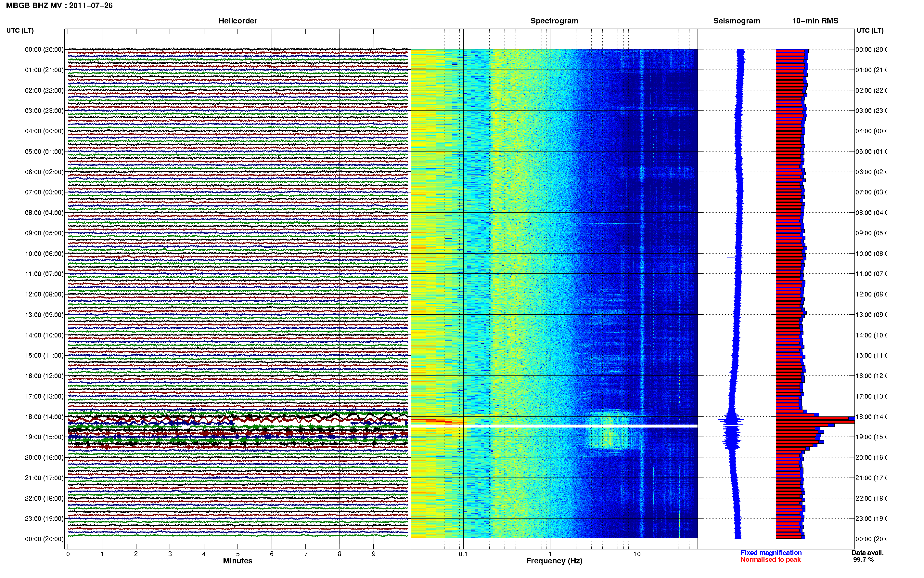
Task: Click left time label '08:00 (04:00)'
Action: (x=44, y=213)
